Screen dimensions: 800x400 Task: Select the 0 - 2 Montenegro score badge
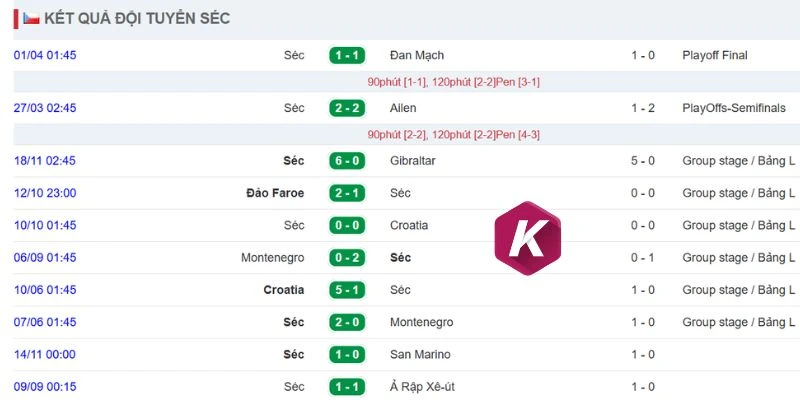pos(347,258)
